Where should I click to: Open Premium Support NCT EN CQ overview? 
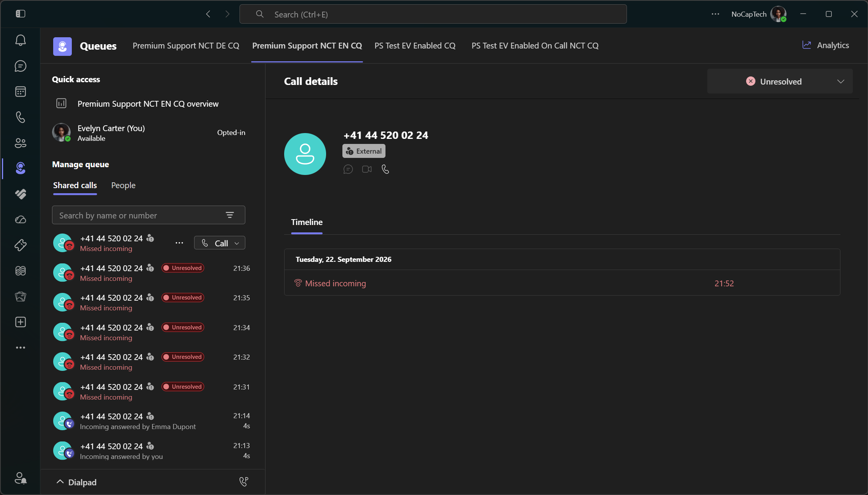click(x=148, y=104)
